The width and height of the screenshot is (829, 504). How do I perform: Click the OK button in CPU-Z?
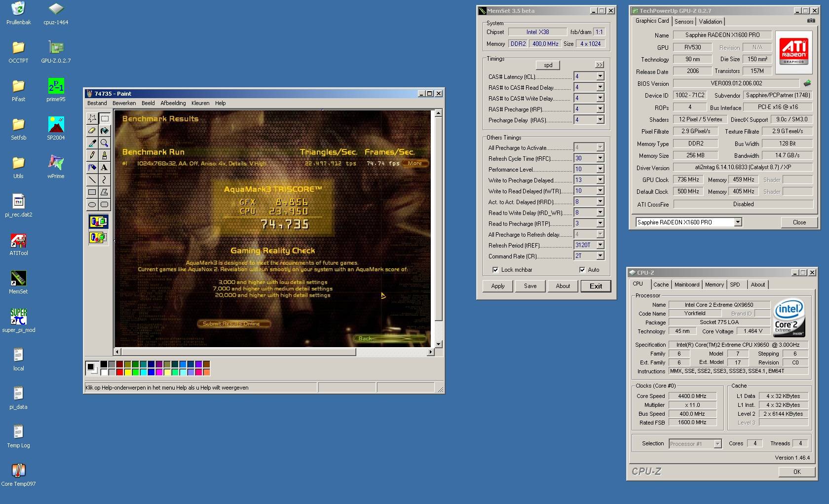point(797,472)
